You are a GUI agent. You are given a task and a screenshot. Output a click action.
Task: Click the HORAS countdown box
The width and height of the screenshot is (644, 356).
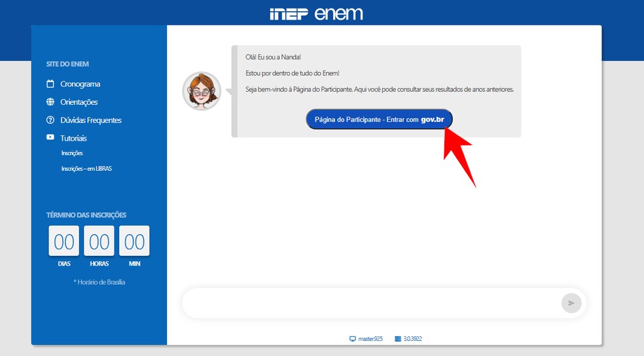coord(99,241)
